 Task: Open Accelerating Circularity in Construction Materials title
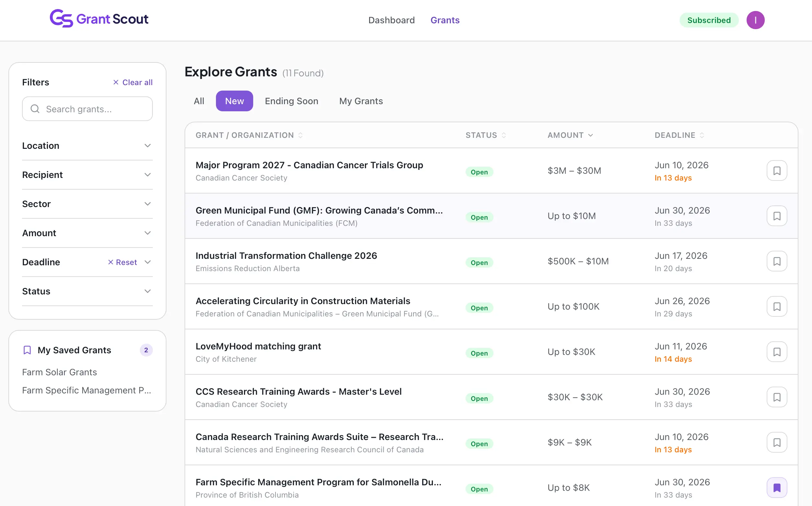303,301
